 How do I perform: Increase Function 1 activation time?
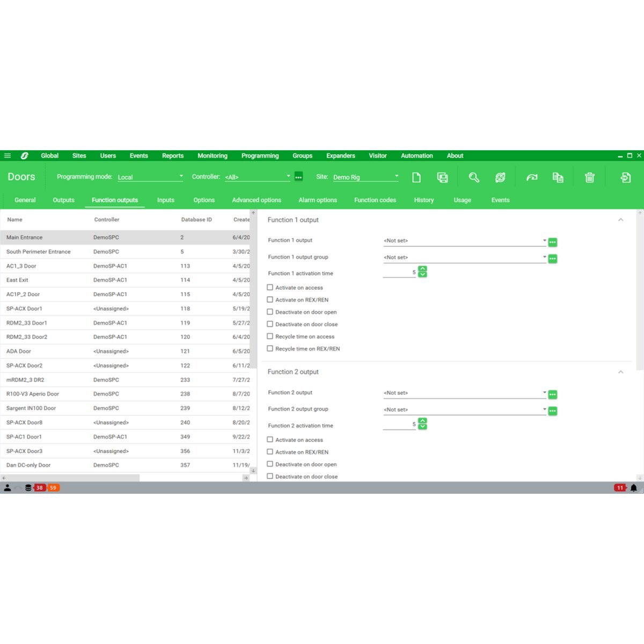[x=422, y=269]
